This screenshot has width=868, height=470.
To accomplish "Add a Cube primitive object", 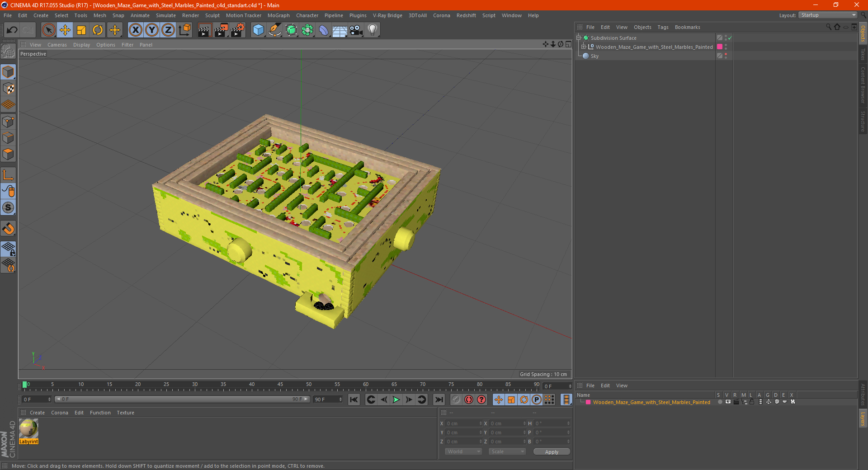I will [258, 30].
